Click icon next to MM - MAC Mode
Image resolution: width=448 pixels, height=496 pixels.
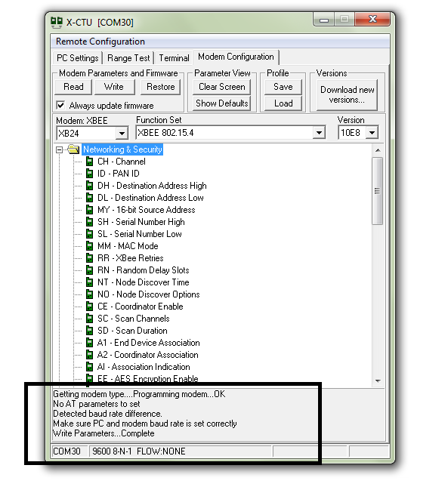(90, 246)
